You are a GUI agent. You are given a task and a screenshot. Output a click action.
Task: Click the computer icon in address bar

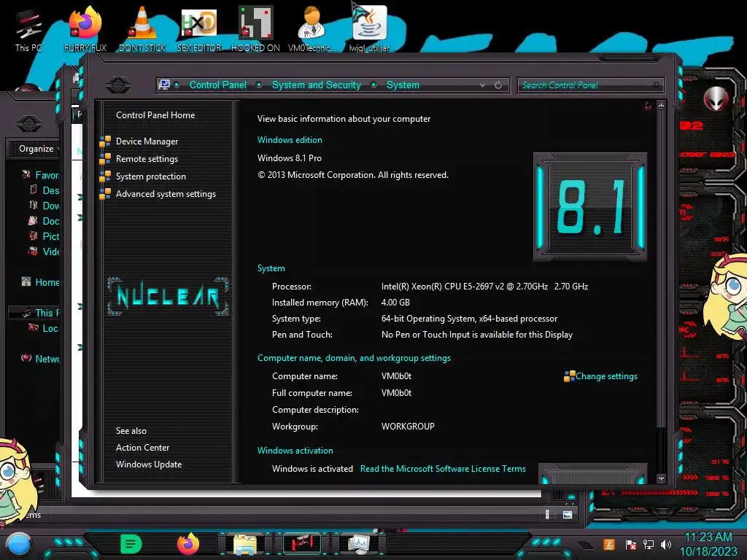[164, 85]
